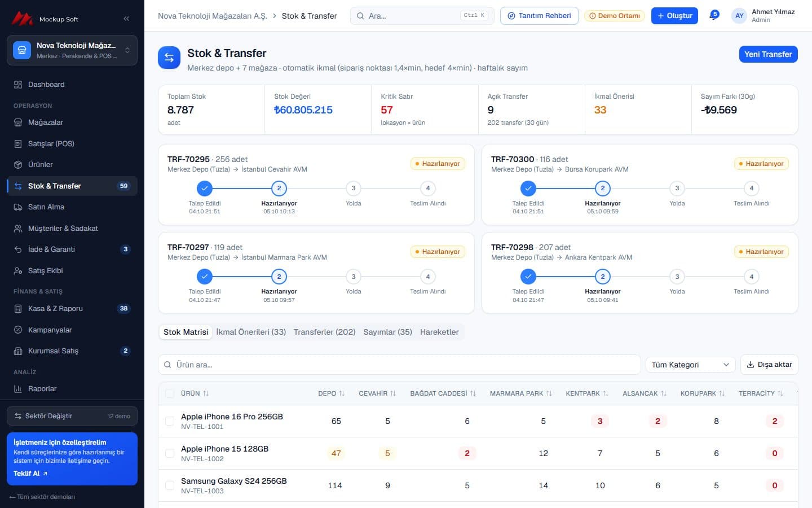The height and width of the screenshot is (508, 812).
Task: Sort by the ÜRÜN column
Action: tap(195, 393)
